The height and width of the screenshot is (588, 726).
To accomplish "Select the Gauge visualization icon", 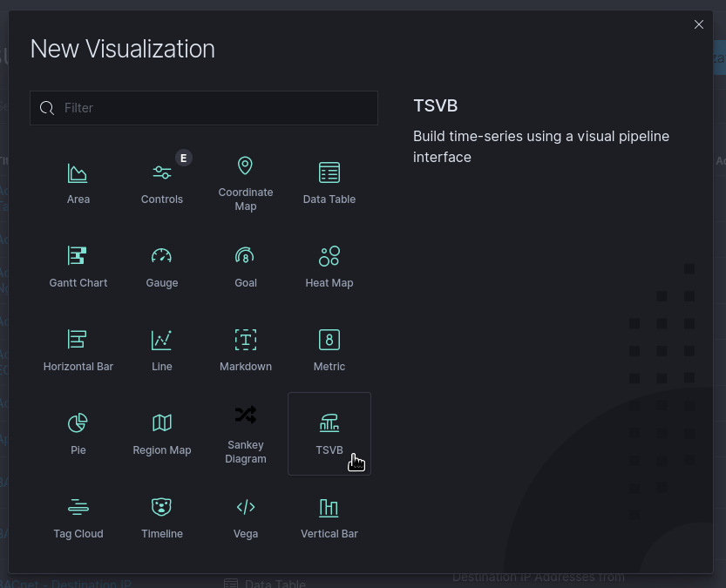I will [162, 264].
